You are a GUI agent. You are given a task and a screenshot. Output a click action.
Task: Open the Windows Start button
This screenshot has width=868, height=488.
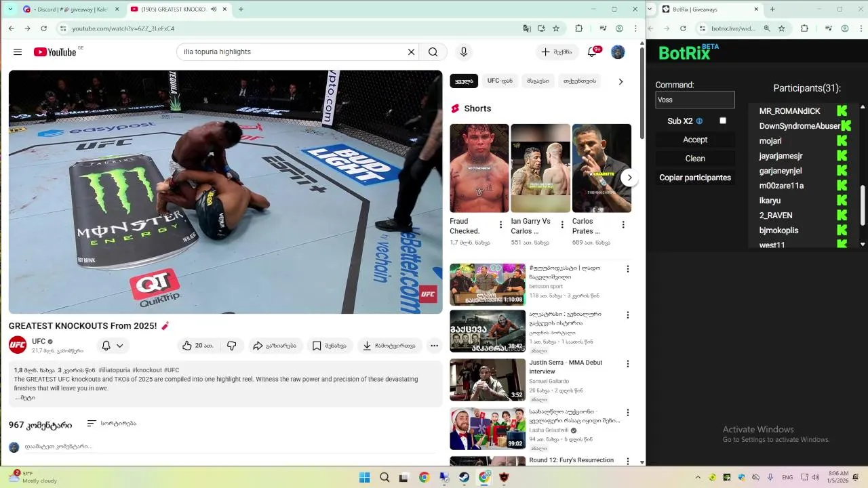tap(364, 477)
